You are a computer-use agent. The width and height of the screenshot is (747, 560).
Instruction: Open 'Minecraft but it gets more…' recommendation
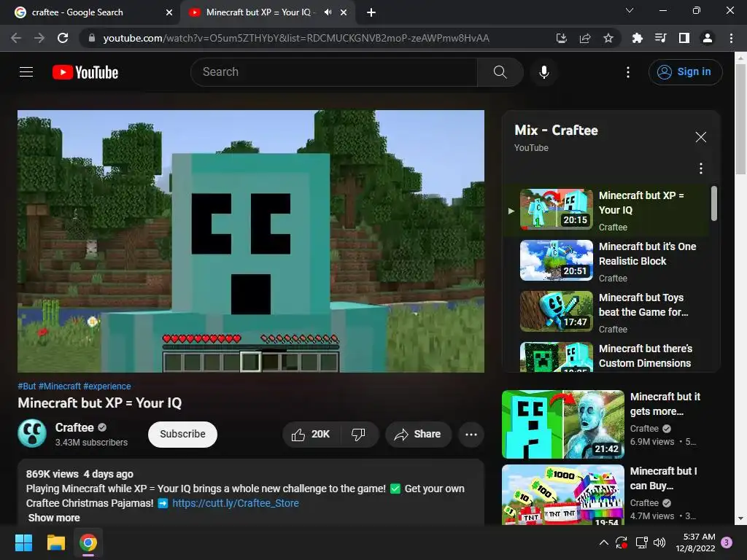click(610, 424)
